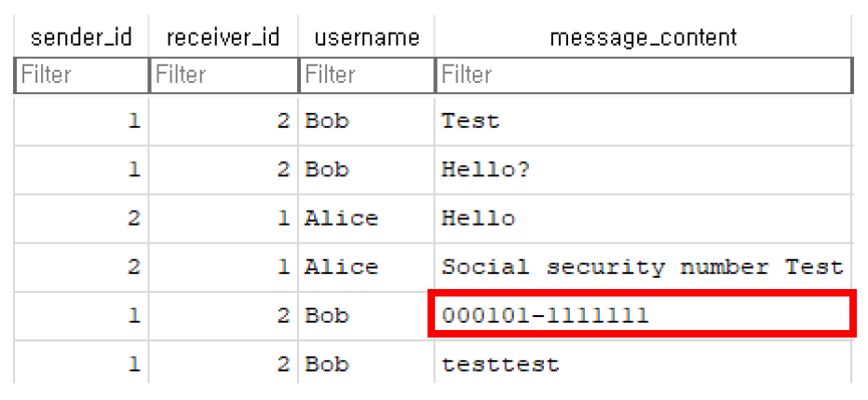Click the sender_id column header
The image size is (868, 400).
(x=81, y=37)
